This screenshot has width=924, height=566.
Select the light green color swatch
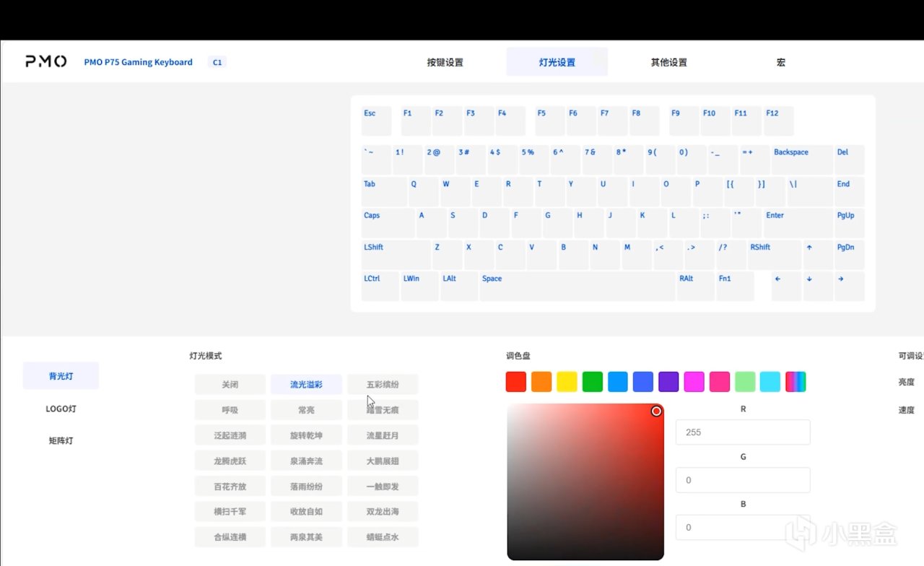745,382
